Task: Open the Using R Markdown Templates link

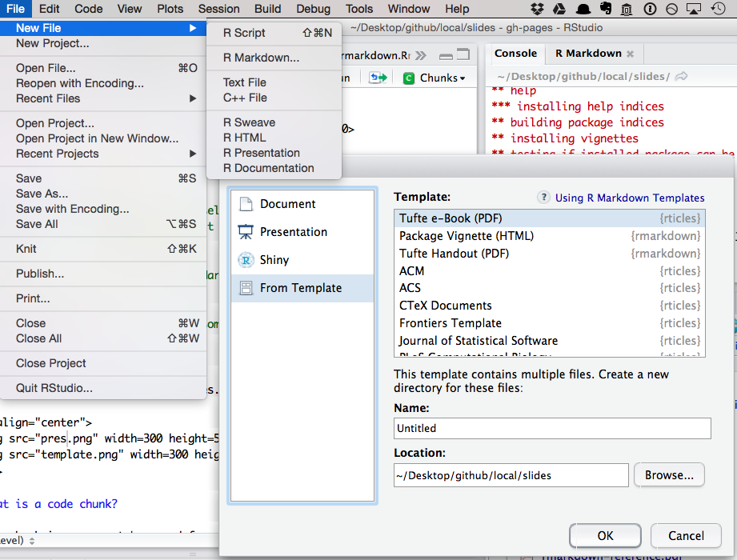Action: tap(629, 198)
